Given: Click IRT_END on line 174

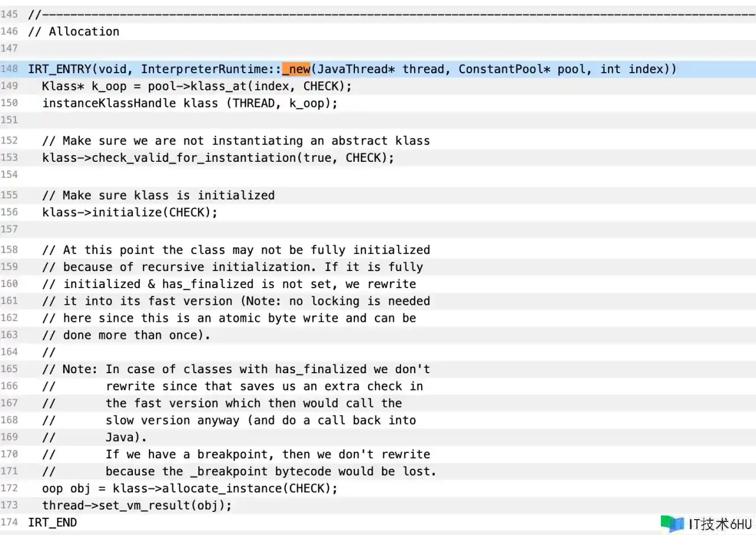Looking at the screenshot, I should tap(52, 523).
